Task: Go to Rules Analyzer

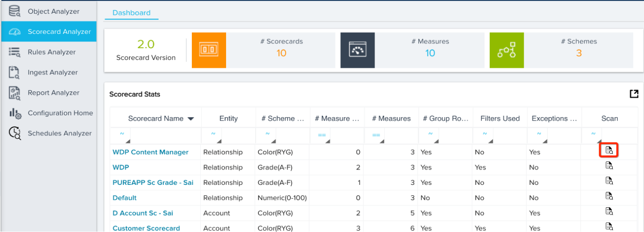Action: tap(51, 52)
